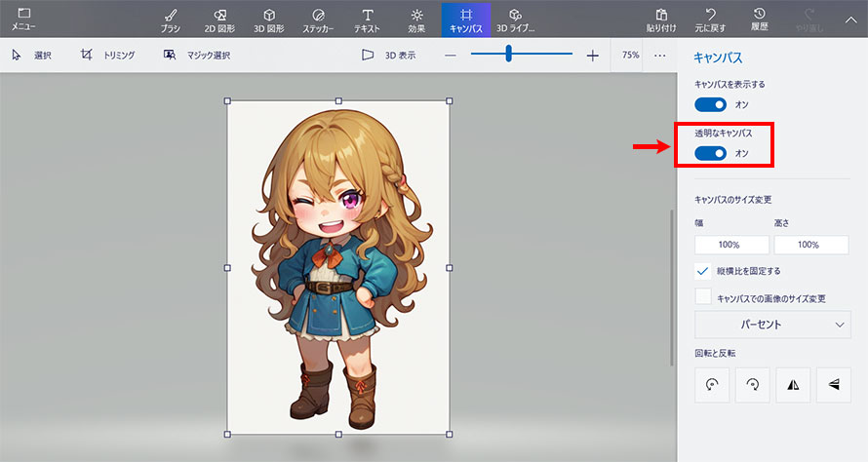Open the 3D 図形 shapes tab
Viewport: 868px width, 462px height.
tap(269, 20)
